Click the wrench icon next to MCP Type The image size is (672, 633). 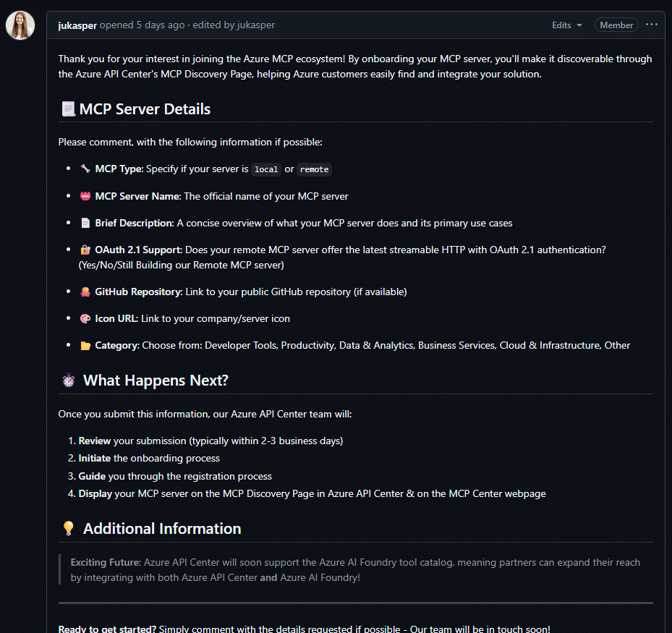[x=85, y=169]
